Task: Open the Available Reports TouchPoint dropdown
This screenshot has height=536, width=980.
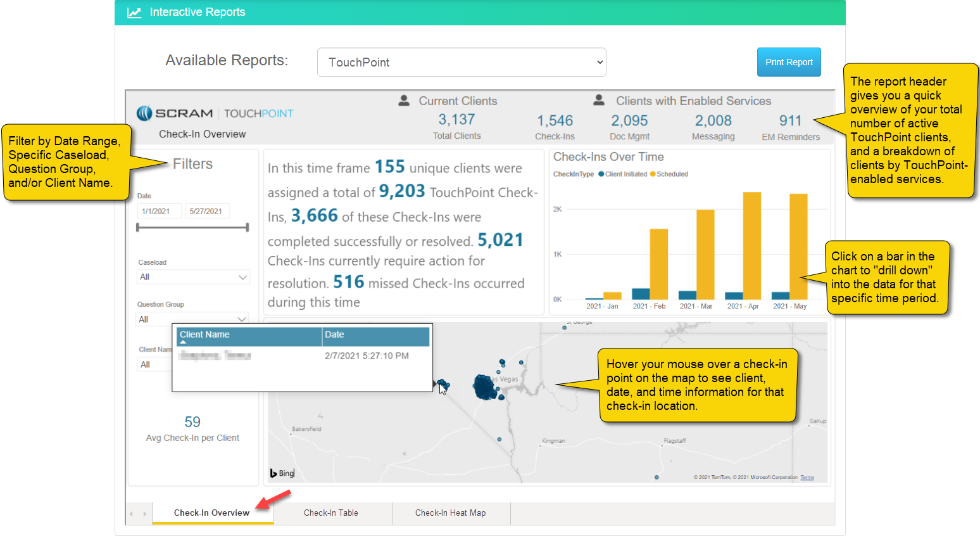Action: click(x=462, y=62)
